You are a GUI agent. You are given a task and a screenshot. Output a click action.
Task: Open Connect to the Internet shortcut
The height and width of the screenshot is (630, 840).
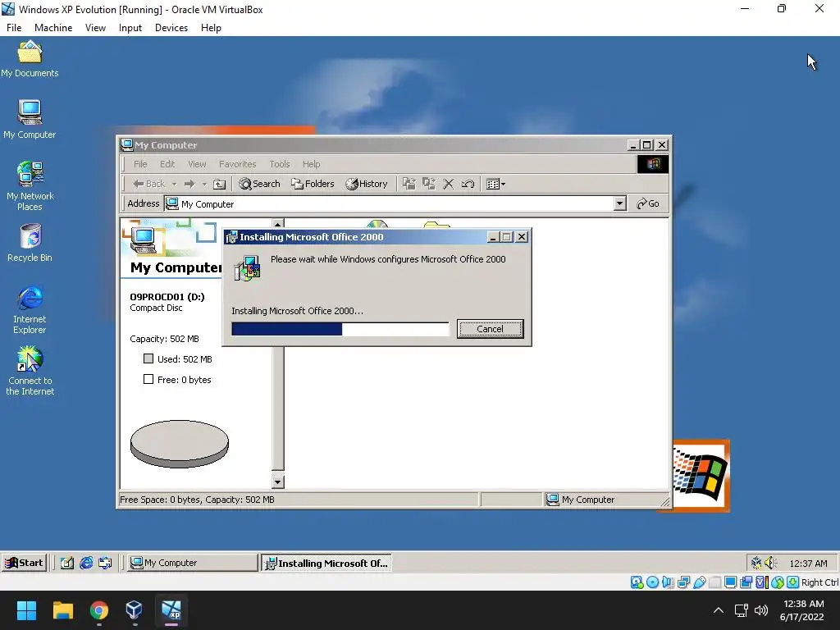pyautogui.click(x=30, y=371)
